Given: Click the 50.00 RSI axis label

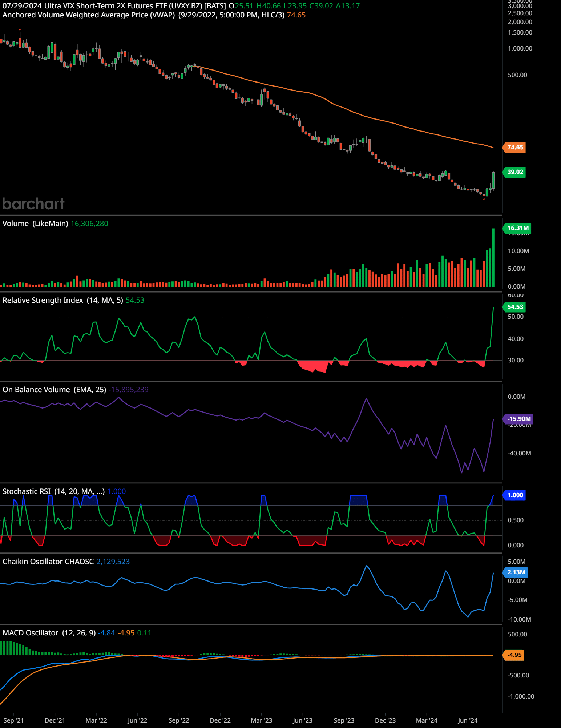Looking at the screenshot, I should click(516, 317).
